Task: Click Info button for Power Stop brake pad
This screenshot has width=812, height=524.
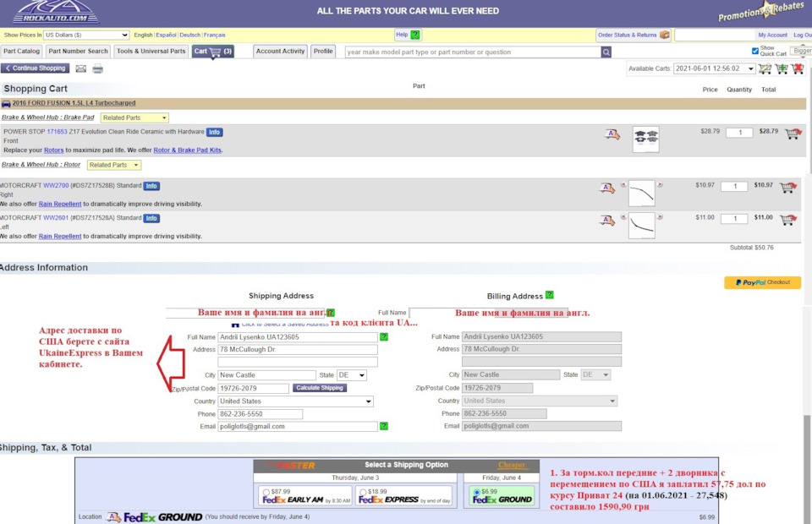Action: [214, 133]
